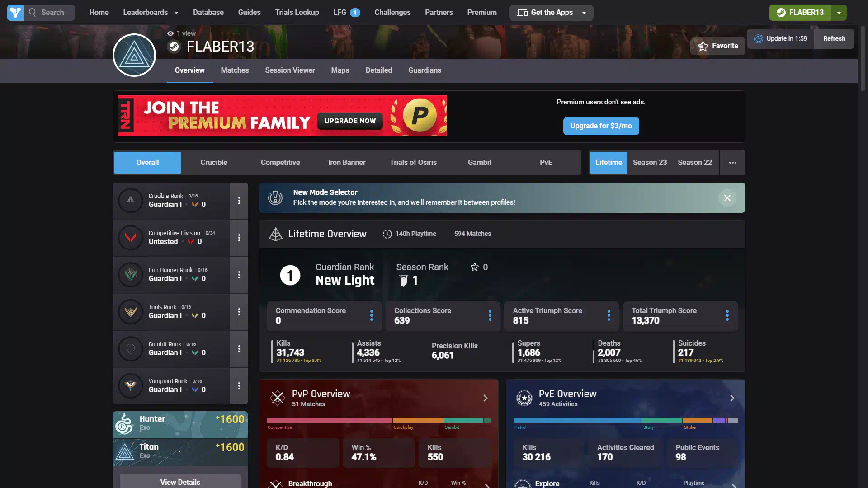This screenshot has width=868, height=488.
Task: Click the Gambit Rank emblem icon
Action: 131,348
